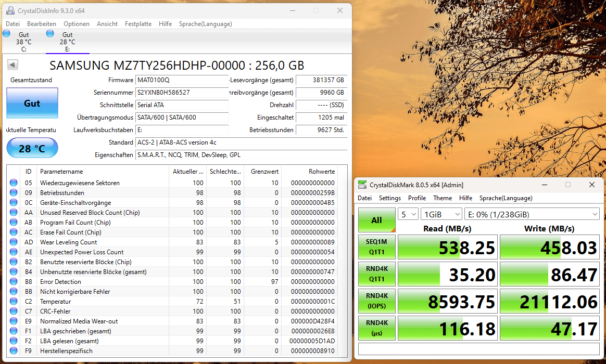Click Übertragungsmodus field SATA/600
This screenshot has width=606, height=364.
tap(182, 118)
